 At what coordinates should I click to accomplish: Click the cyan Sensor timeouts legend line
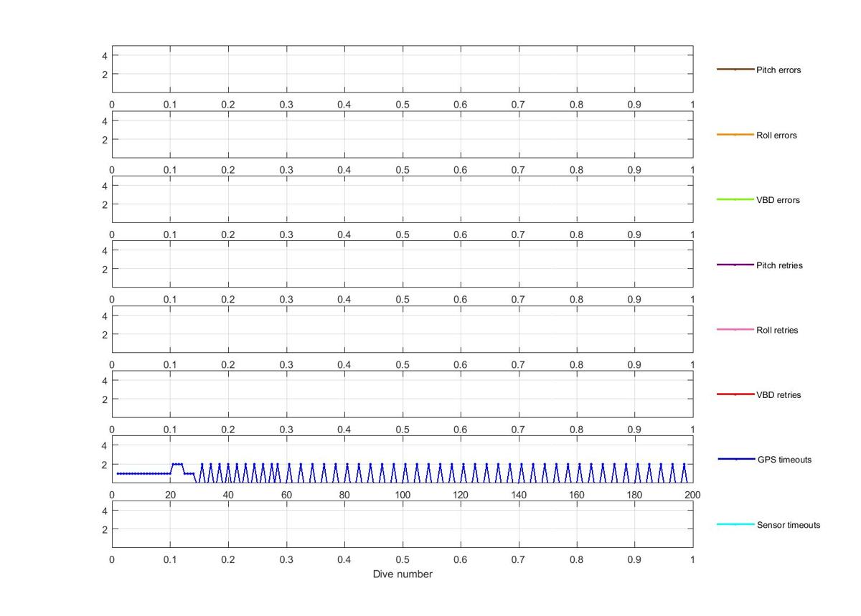pyautogui.click(x=736, y=524)
